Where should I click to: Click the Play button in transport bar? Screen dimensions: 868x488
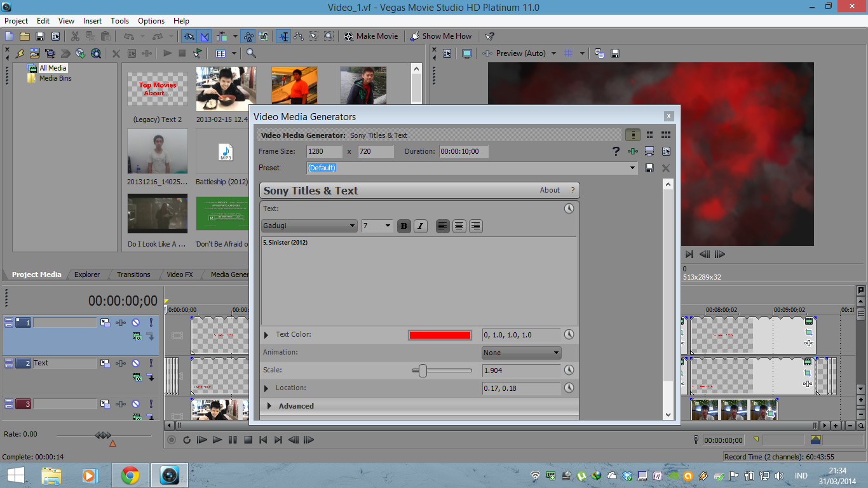[x=217, y=440]
